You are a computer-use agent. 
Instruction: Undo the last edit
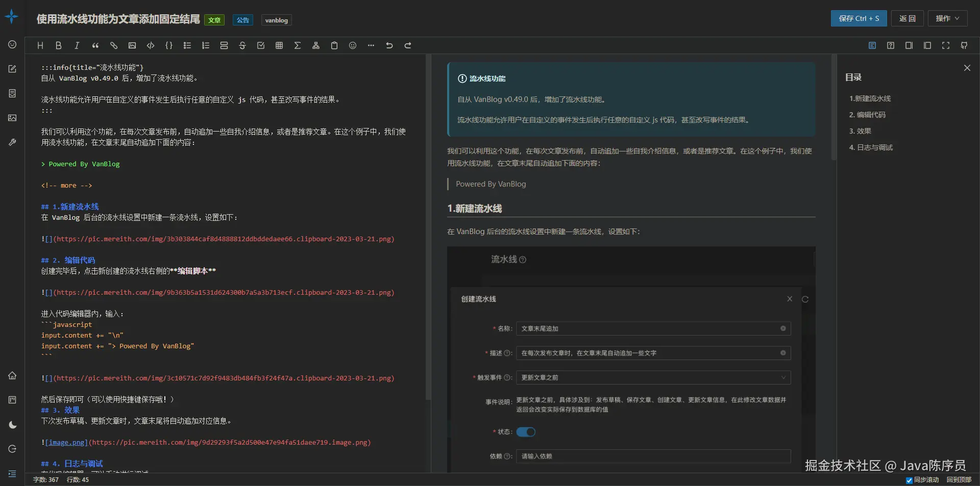(389, 45)
